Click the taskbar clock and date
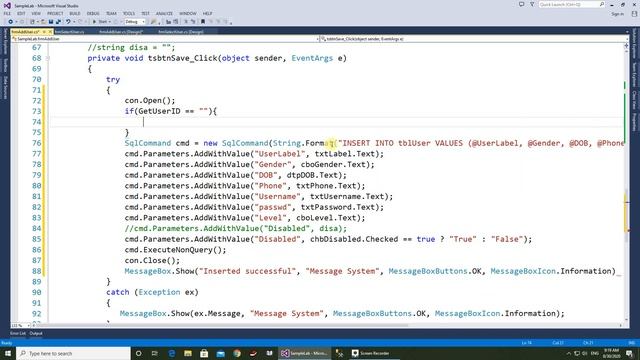The image size is (640, 360). pyautogui.click(x=611, y=353)
